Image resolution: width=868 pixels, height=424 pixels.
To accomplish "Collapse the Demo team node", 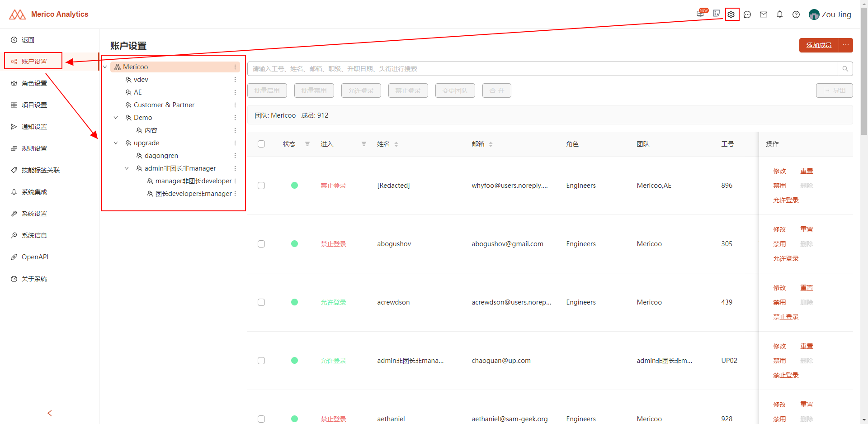I will [x=116, y=118].
